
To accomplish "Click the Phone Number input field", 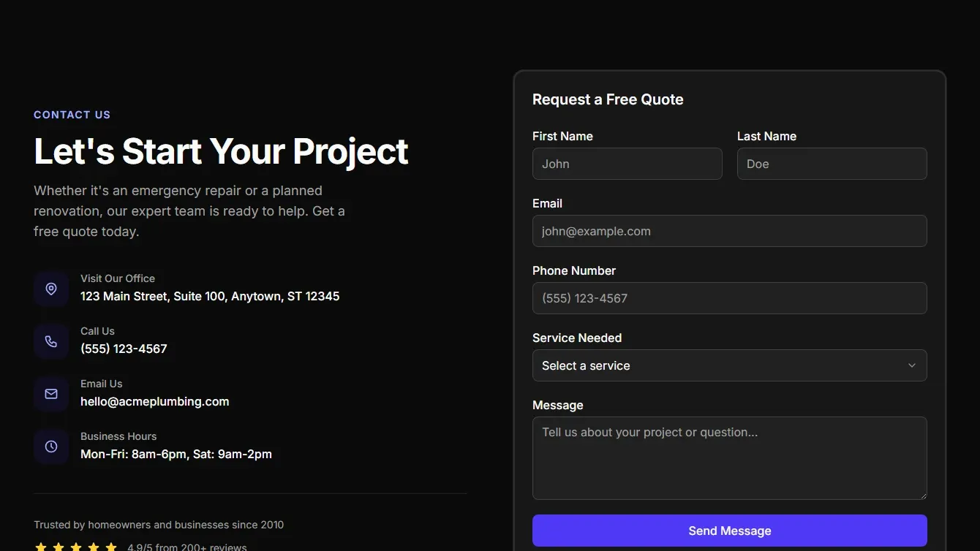I will pyautogui.click(x=729, y=298).
